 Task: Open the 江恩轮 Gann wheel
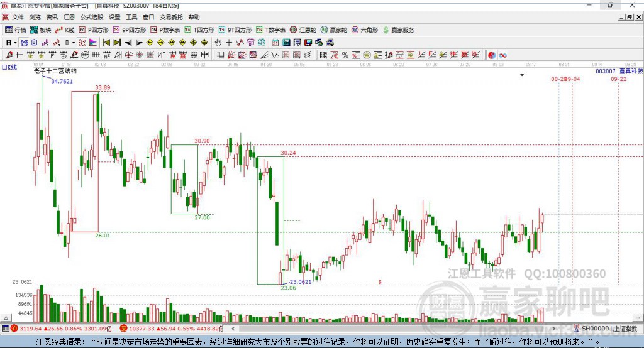[x=303, y=30]
